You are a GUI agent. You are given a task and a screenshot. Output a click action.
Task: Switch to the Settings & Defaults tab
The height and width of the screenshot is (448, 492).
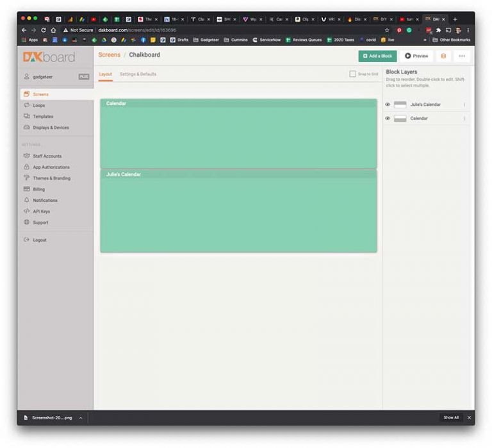click(138, 74)
